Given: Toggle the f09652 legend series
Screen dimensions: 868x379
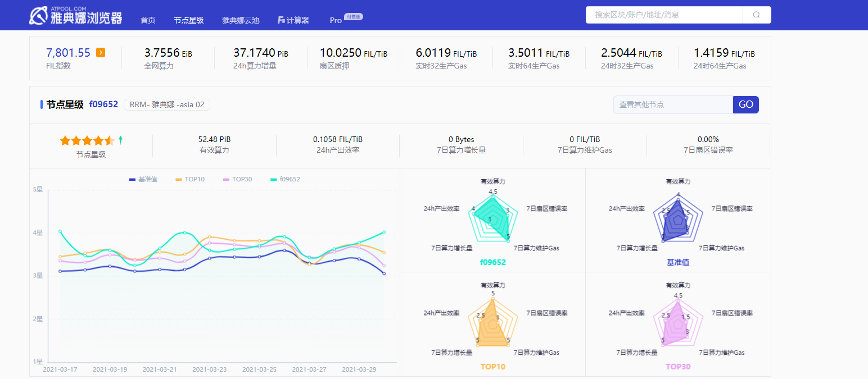Looking at the screenshot, I should 285,179.
